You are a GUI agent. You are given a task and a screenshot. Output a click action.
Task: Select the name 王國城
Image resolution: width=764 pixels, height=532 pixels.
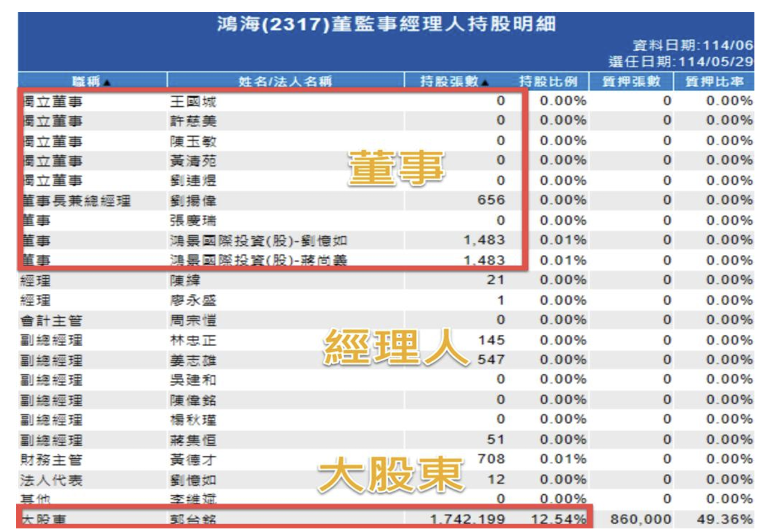pos(193,101)
